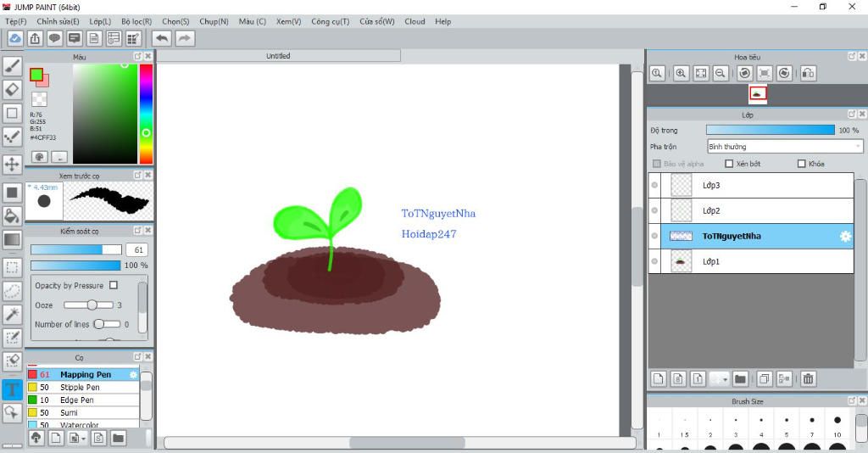
Task: Delete layer with the trash icon
Action: click(808, 379)
